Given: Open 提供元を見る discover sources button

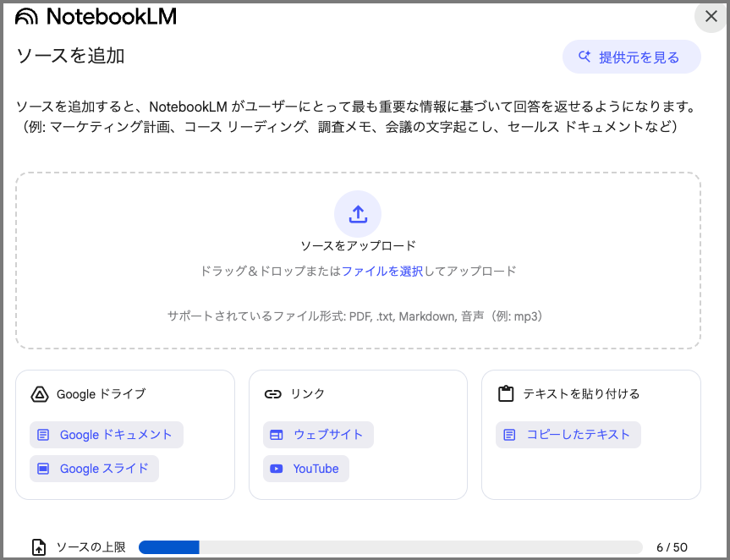Looking at the screenshot, I should [631, 57].
